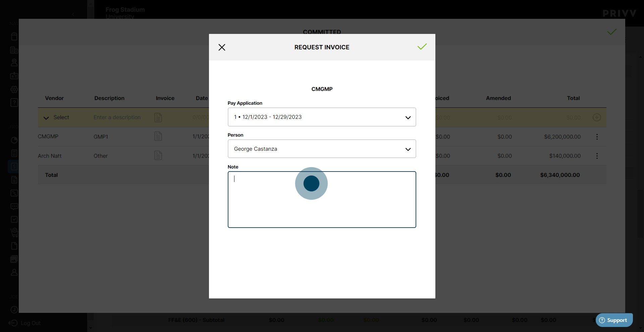Click the Invoice column header
This screenshot has height=332, width=644.
pos(165,98)
